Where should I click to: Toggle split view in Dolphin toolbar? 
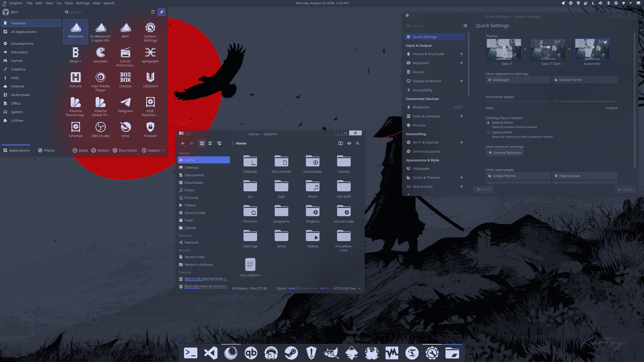pos(340,143)
